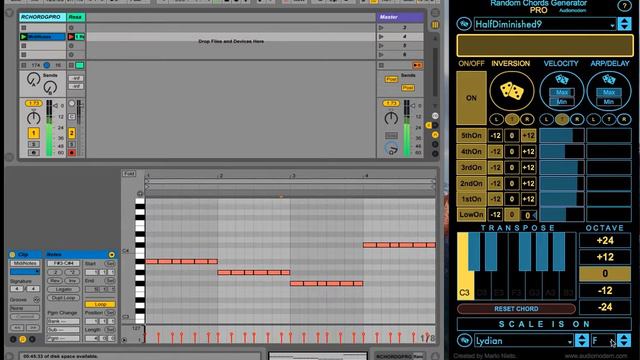Click the velocity lane fold icon
The width and height of the screenshot is (640, 360).
[124, 340]
